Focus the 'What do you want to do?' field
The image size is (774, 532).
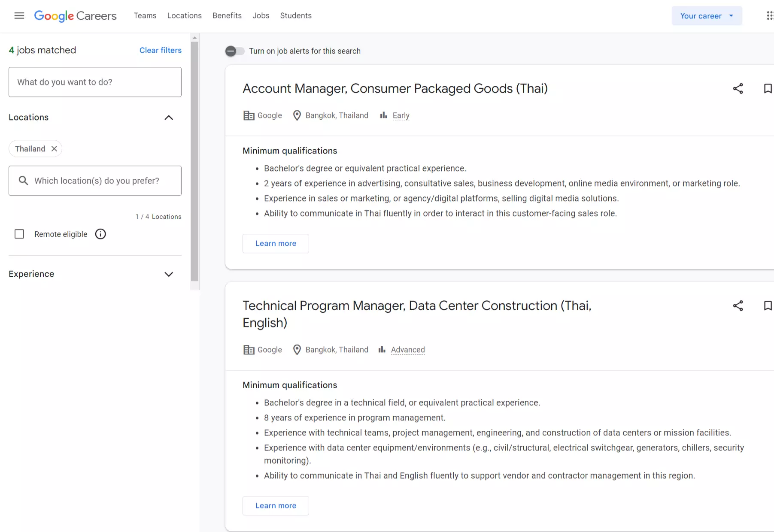pyautogui.click(x=95, y=82)
